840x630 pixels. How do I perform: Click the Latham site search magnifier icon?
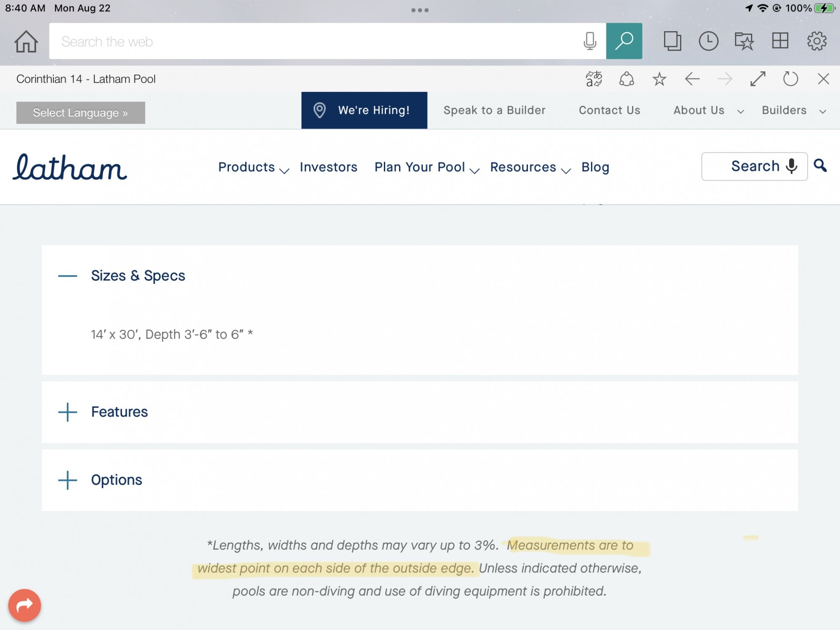[x=820, y=166]
